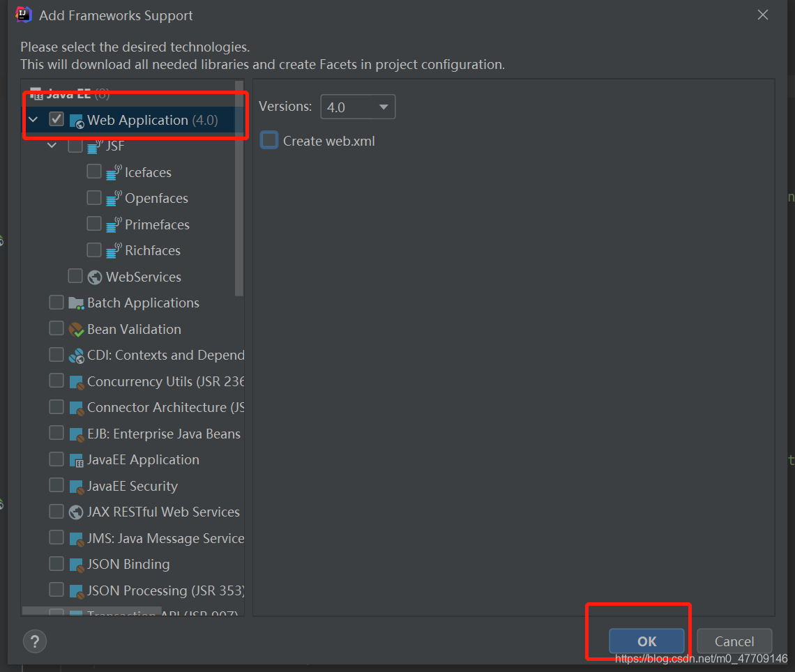Click the WebServices globe icon
This screenshot has width=795, height=672.
pos(95,277)
